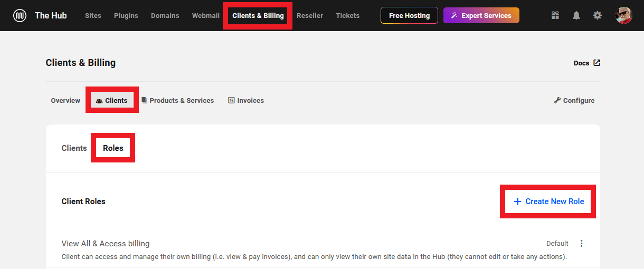Viewport: 644px width, 269px height.
Task: Click Create New Role
Action: (x=548, y=201)
